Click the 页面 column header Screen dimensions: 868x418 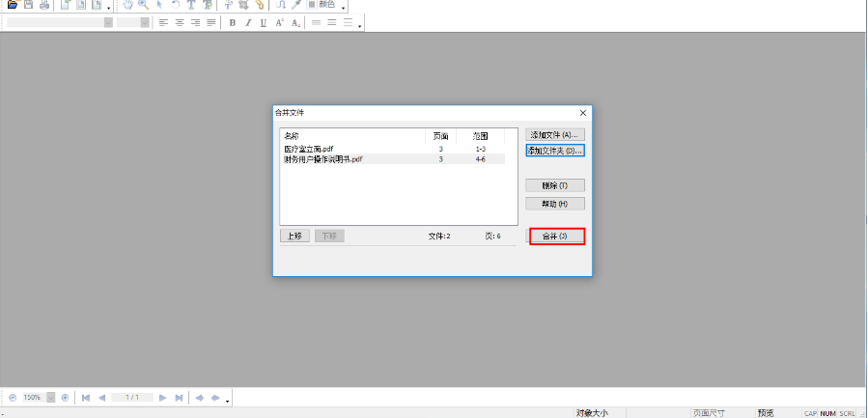(x=440, y=136)
